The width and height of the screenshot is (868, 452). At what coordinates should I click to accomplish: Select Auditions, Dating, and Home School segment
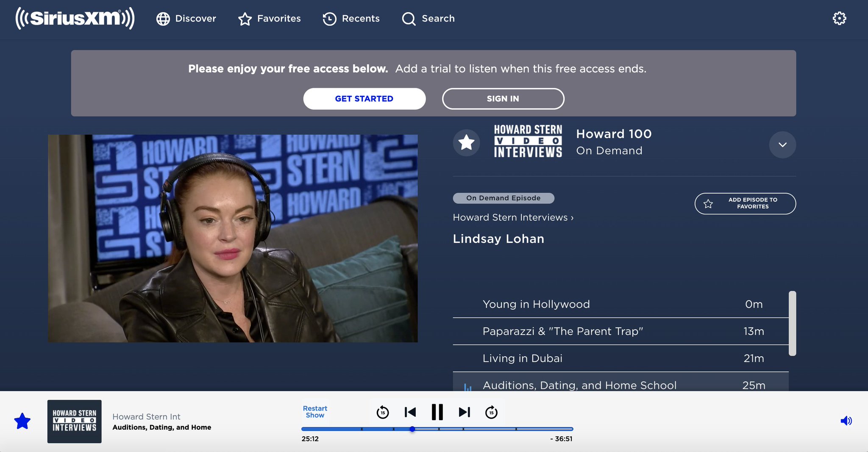click(x=620, y=382)
